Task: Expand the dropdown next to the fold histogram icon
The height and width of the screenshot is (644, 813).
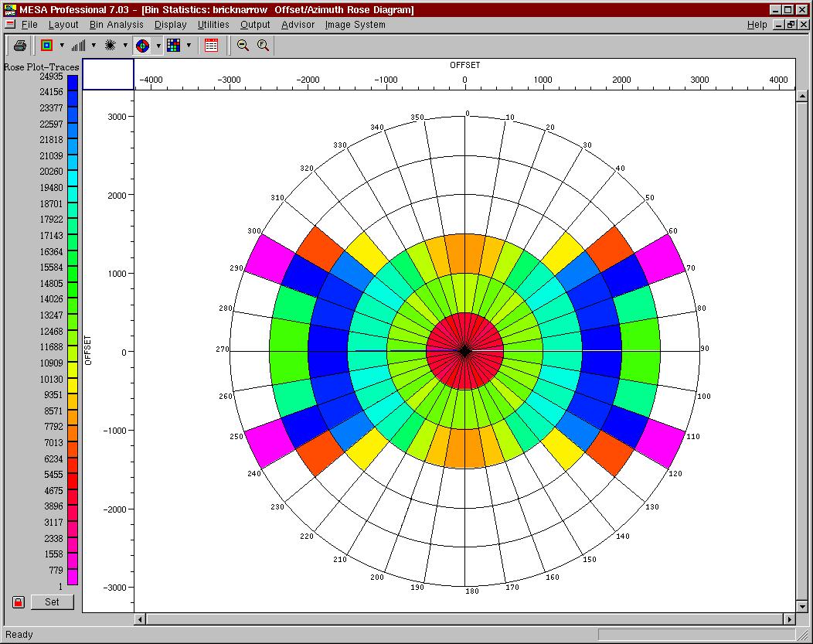Action: point(94,45)
